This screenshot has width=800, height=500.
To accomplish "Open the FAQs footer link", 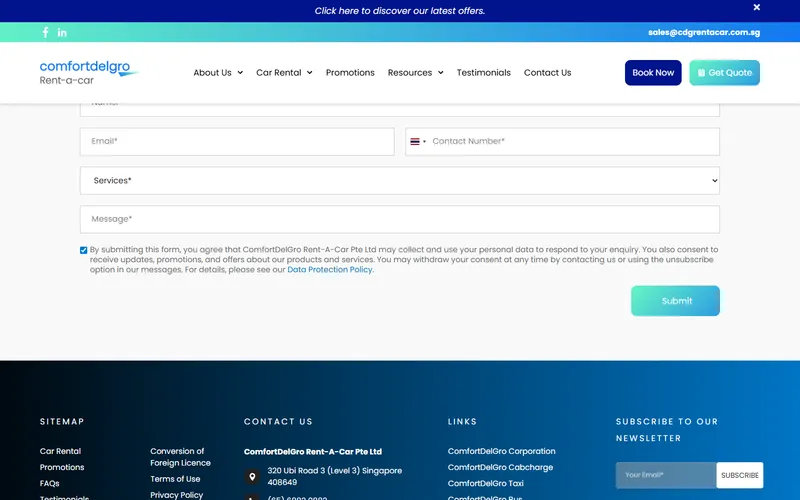I will point(49,483).
